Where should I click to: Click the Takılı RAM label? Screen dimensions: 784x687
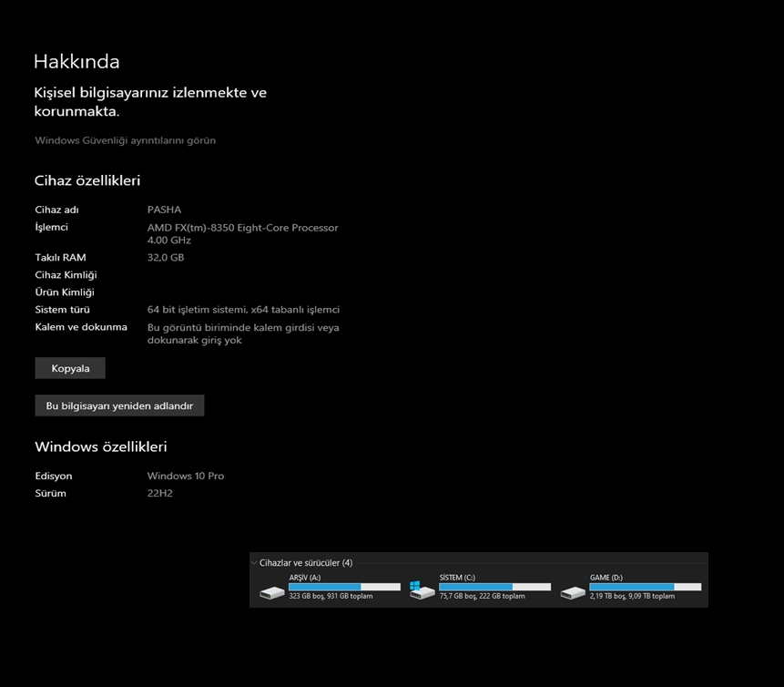[60, 258]
